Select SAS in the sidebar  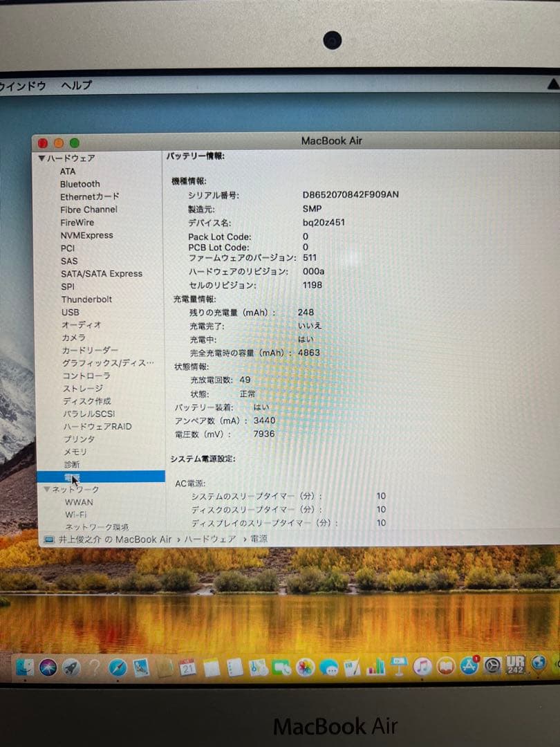click(69, 261)
